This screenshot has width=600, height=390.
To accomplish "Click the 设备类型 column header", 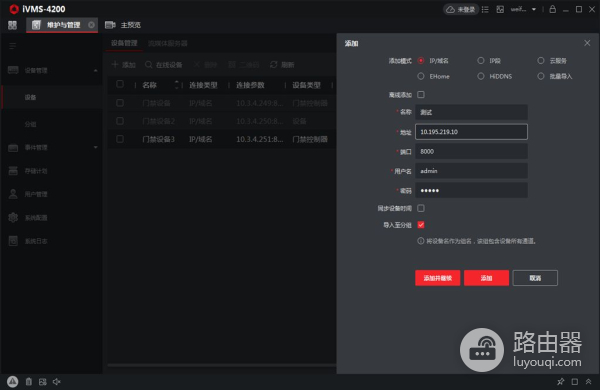I will 306,85.
